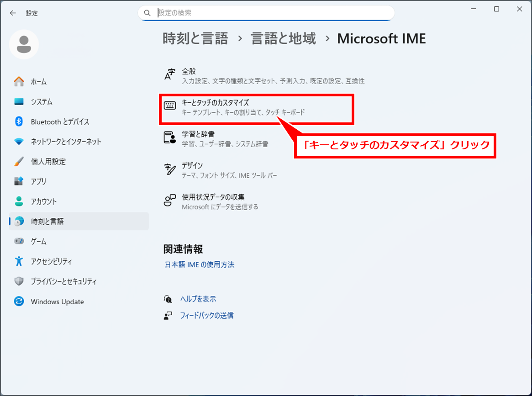Open the 全般 general IME settings
Screen dimensions: 532x396
point(189,71)
